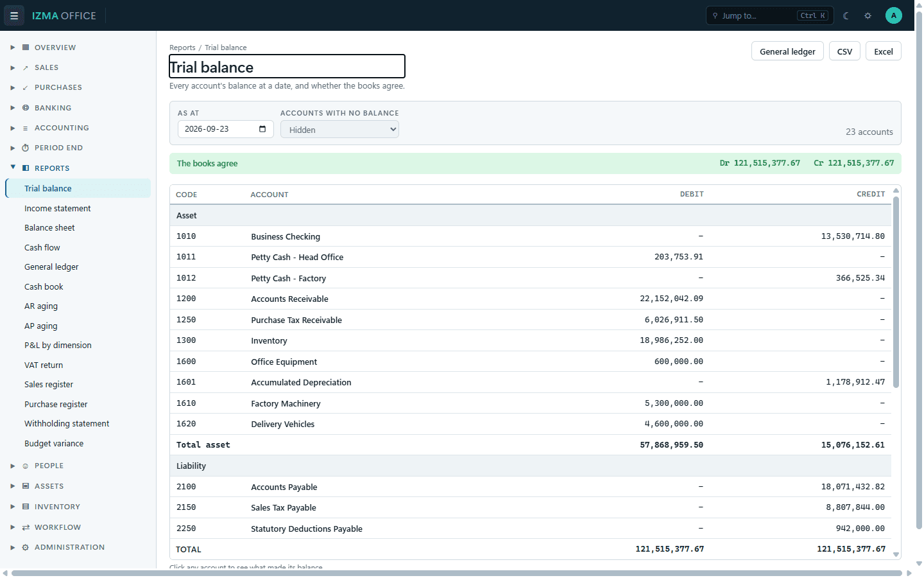Viewport: 924px width, 578px height.
Task: Toggle the hamburger menu button
Action: 14,15
